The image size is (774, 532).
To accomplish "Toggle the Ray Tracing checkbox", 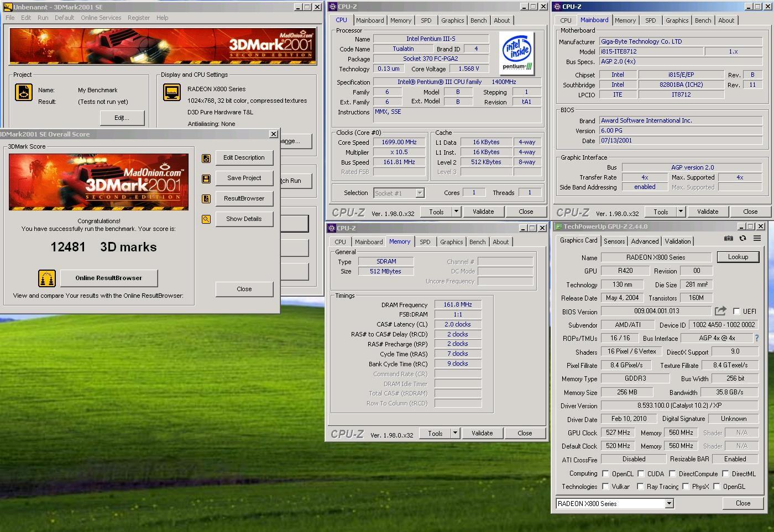I will tap(640, 486).
